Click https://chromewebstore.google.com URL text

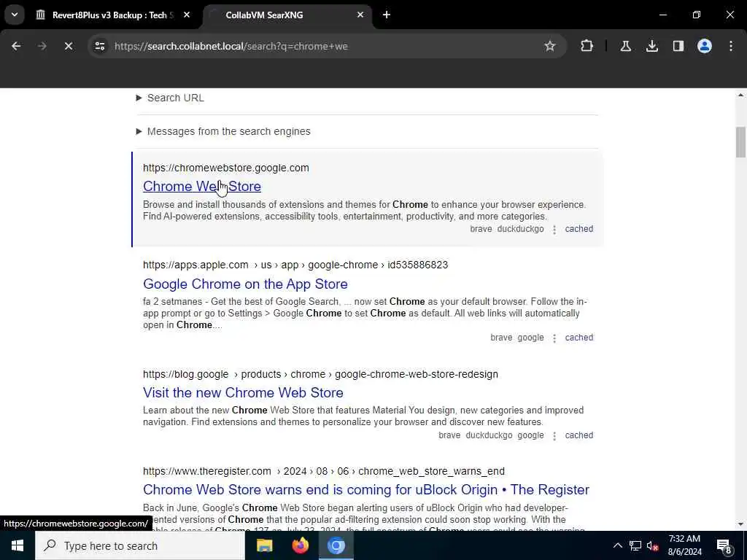click(x=226, y=168)
